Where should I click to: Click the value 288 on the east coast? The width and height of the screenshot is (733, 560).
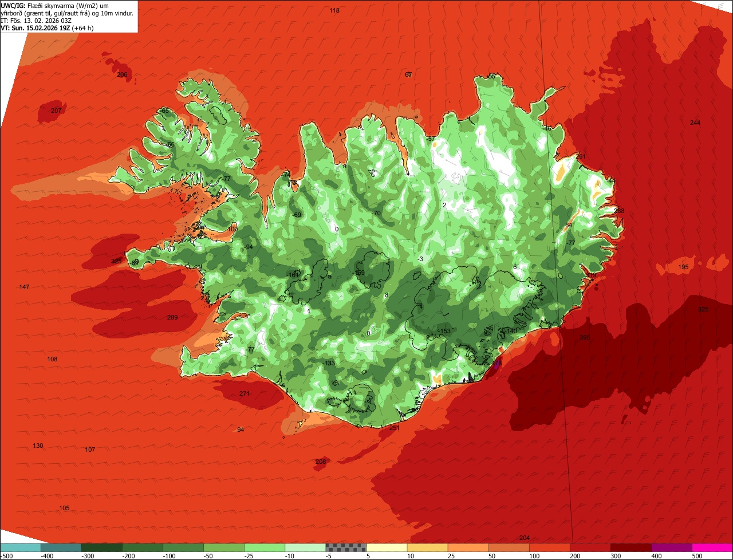(x=619, y=211)
